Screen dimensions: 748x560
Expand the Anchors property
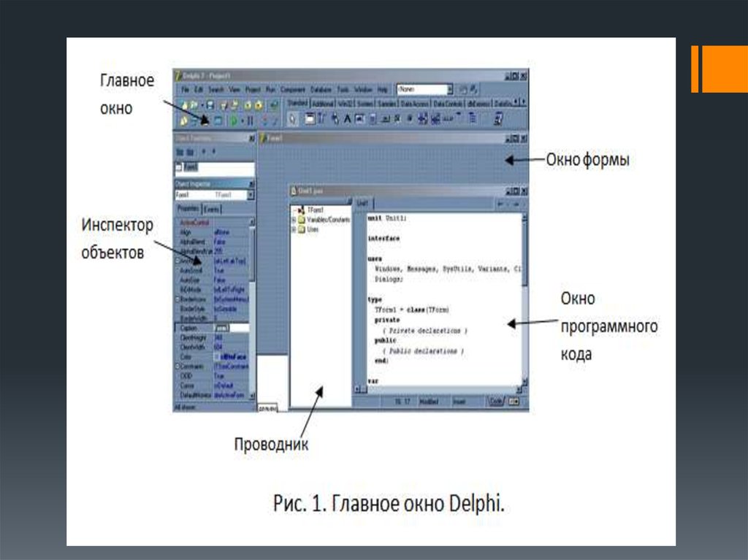point(178,261)
